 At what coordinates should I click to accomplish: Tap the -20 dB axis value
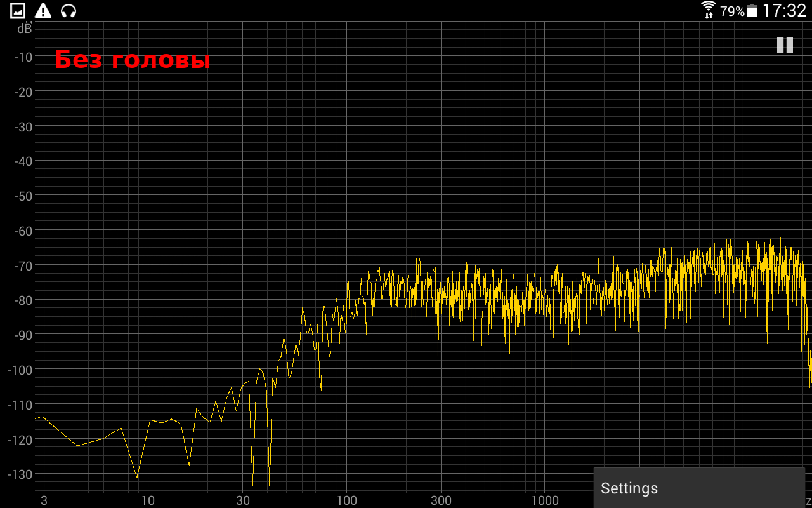(x=23, y=91)
